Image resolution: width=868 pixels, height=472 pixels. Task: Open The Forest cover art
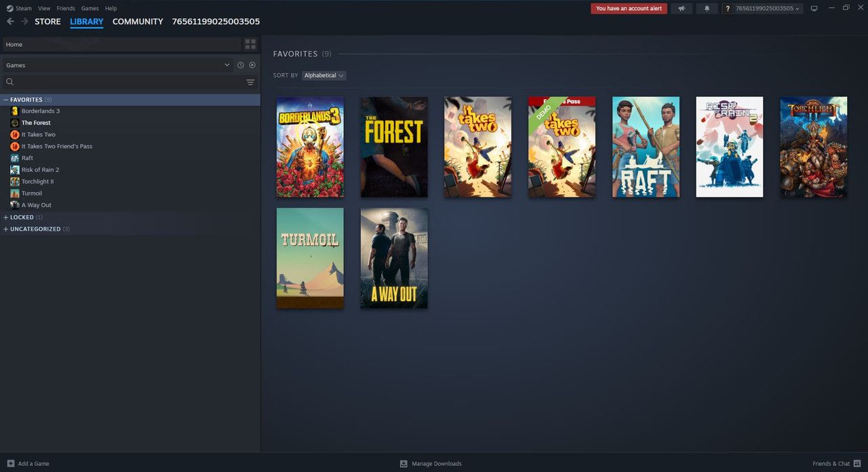(x=394, y=147)
